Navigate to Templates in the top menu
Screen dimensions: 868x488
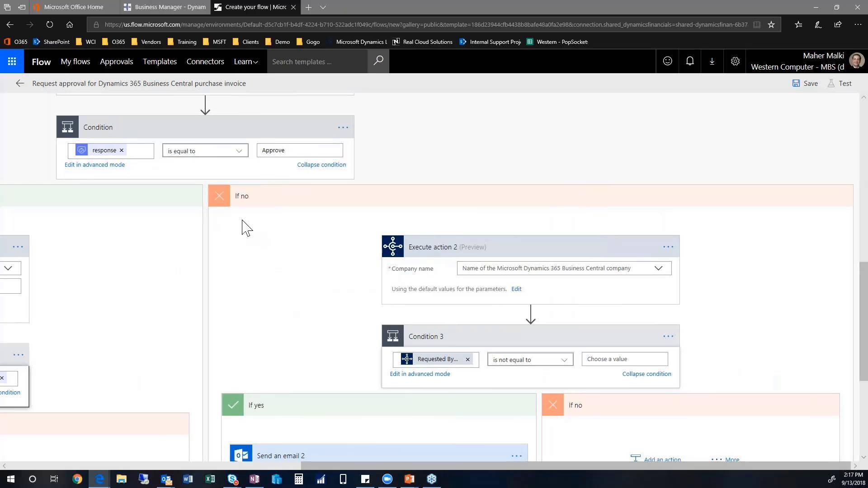click(x=159, y=61)
